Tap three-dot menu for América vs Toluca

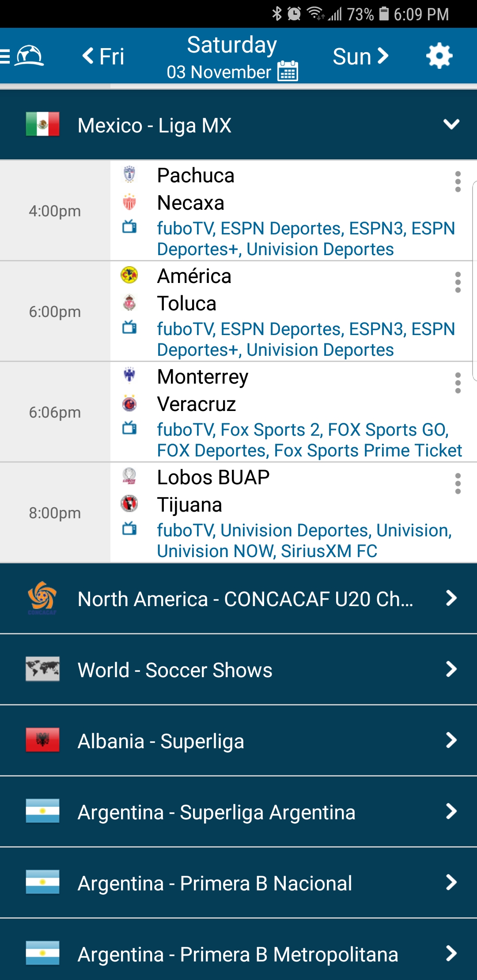[x=458, y=282]
